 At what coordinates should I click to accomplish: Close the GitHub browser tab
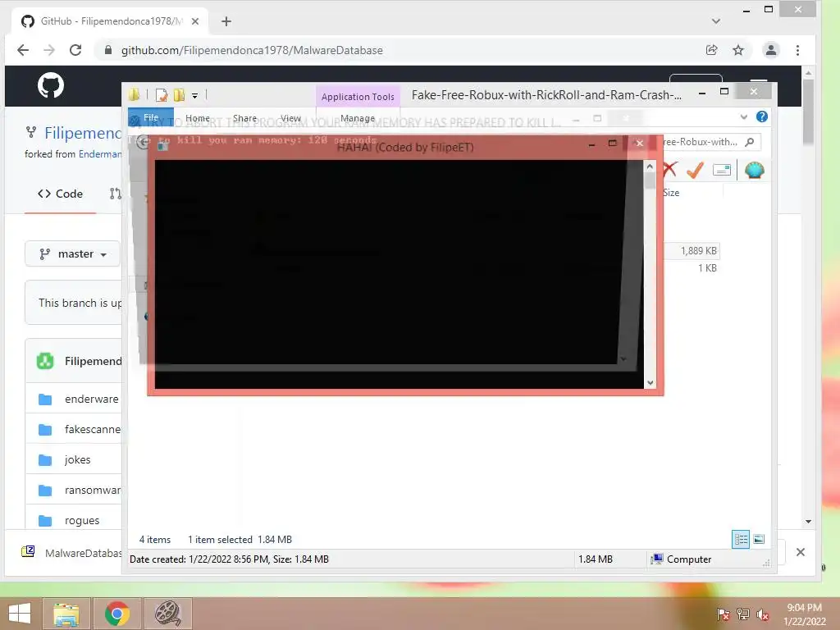[x=195, y=21]
